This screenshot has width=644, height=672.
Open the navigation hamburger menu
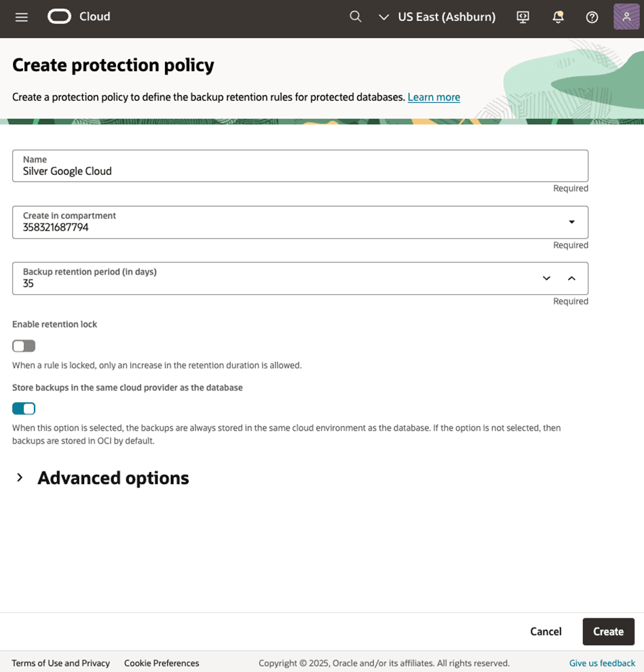20,17
